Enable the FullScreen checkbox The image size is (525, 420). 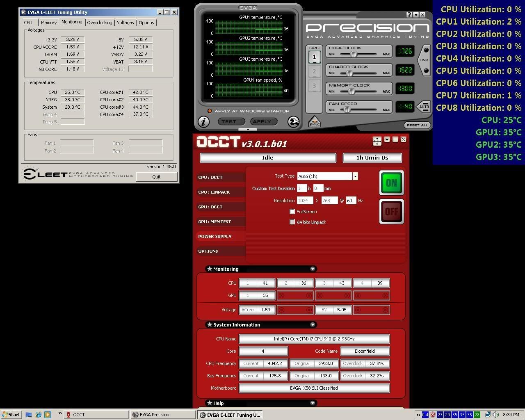click(x=292, y=212)
